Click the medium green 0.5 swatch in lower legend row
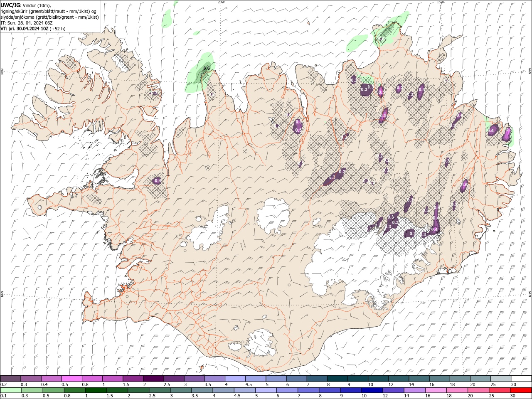 point(54,390)
